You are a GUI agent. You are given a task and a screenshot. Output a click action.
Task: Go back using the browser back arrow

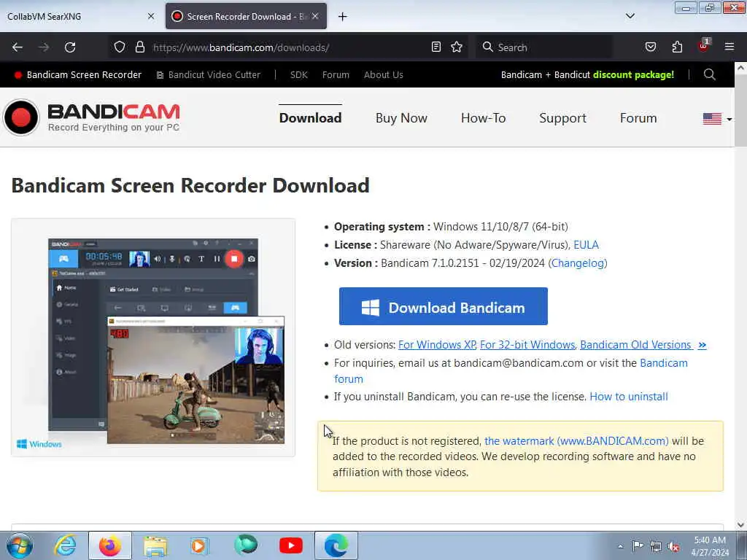tap(18, 47)
